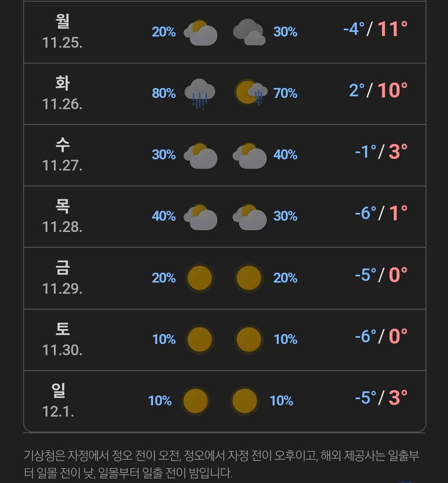
Task: Select the 월 11.25 date label
Action: coord(62,32)
